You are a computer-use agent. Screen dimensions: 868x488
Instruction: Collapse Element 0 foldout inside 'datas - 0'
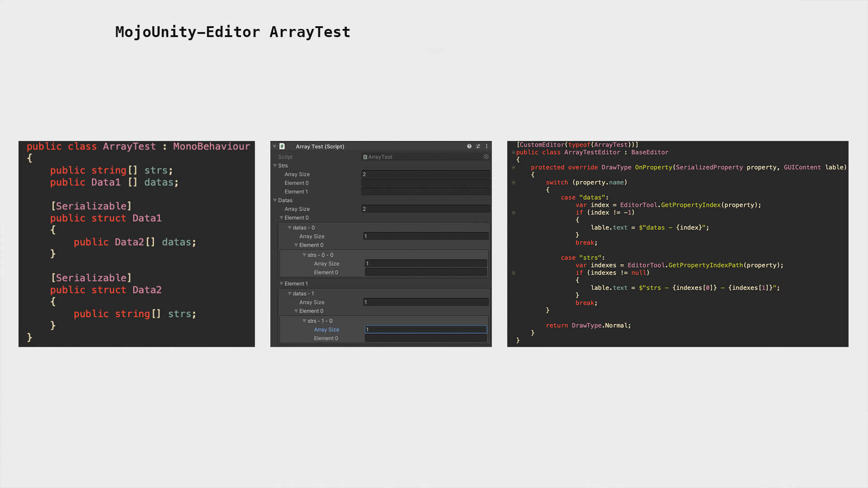click(296, 245)
